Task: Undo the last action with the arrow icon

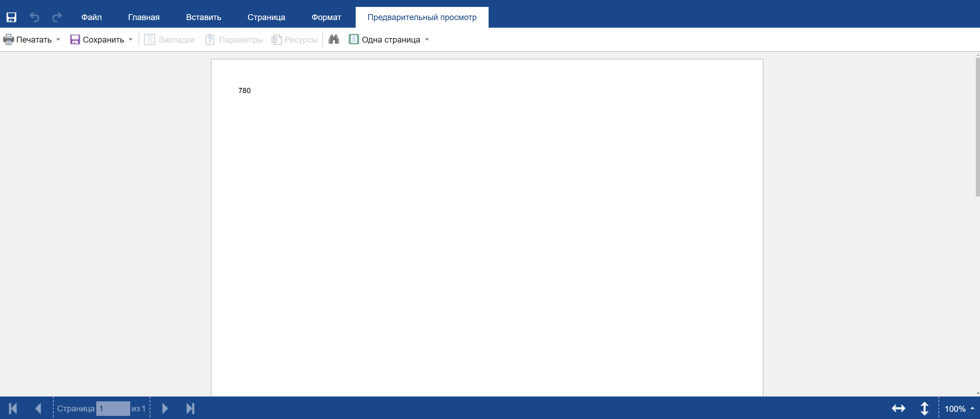Action: pyautogui.click(x=35, y=17)
